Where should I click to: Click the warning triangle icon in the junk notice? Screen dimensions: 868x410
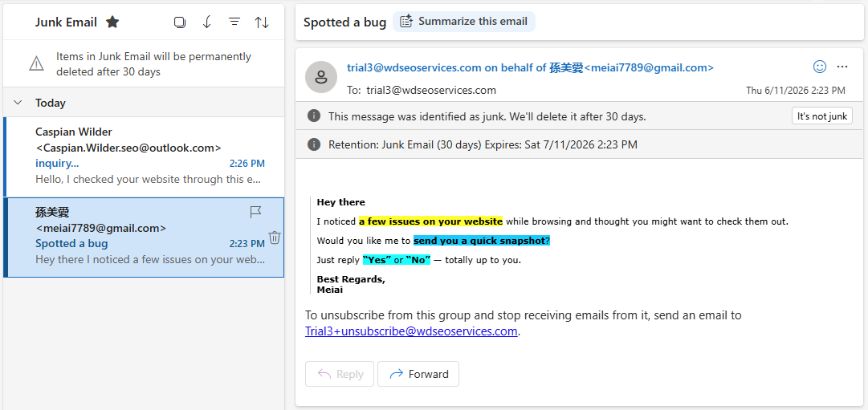[37, 64]
